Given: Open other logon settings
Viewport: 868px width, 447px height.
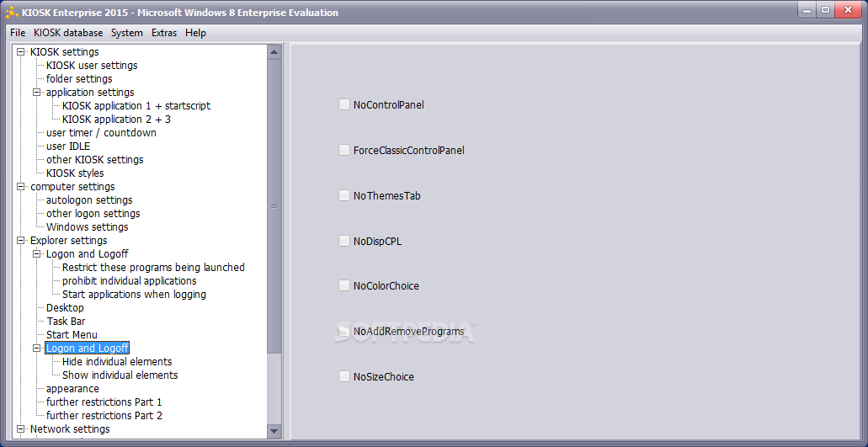Looking at the screenshot, I should click(93, 214).
